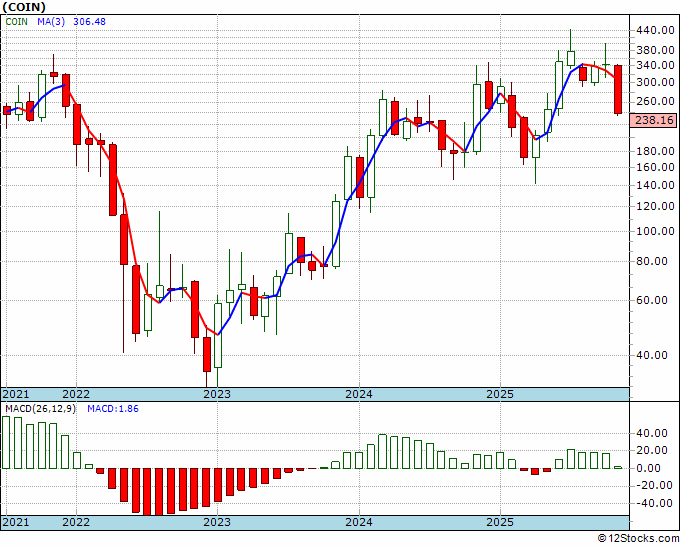Click the 100.00 price axis label

(655, 232)
